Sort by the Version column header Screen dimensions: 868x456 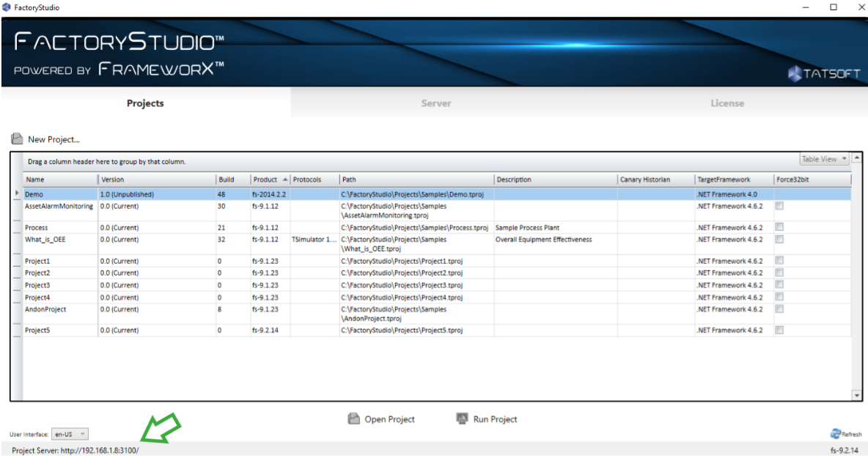(x=157, y=180)
